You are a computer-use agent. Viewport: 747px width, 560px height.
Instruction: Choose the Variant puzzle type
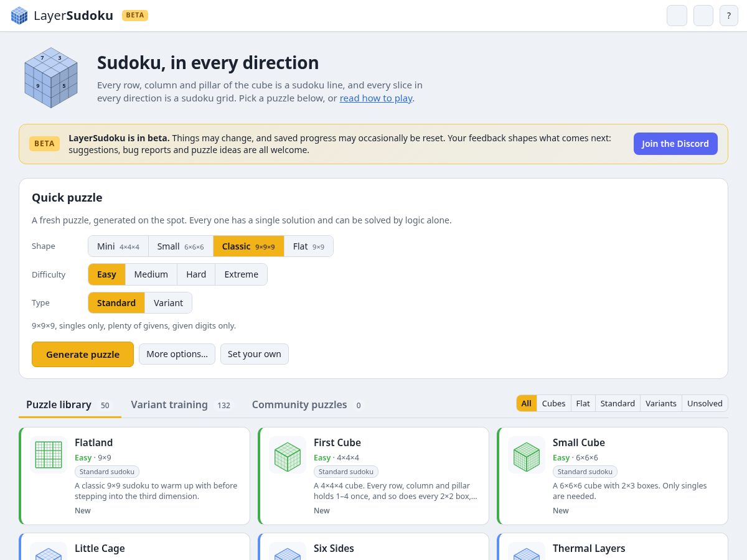tap(169, 303)
